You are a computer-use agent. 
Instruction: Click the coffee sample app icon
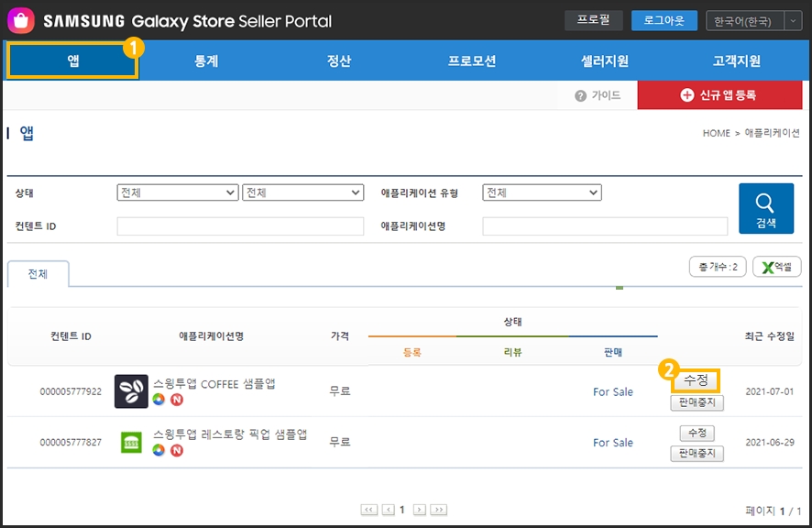(x=131, y=391)
